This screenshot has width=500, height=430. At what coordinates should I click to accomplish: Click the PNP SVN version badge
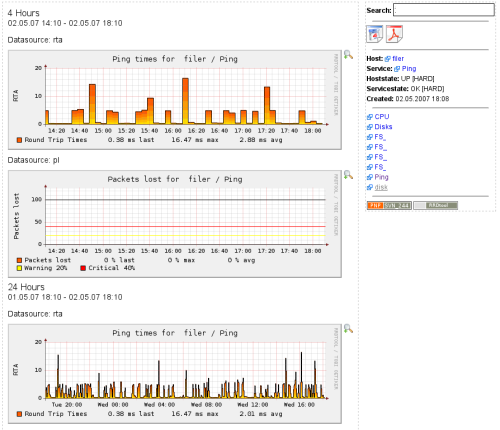(389, 205)
